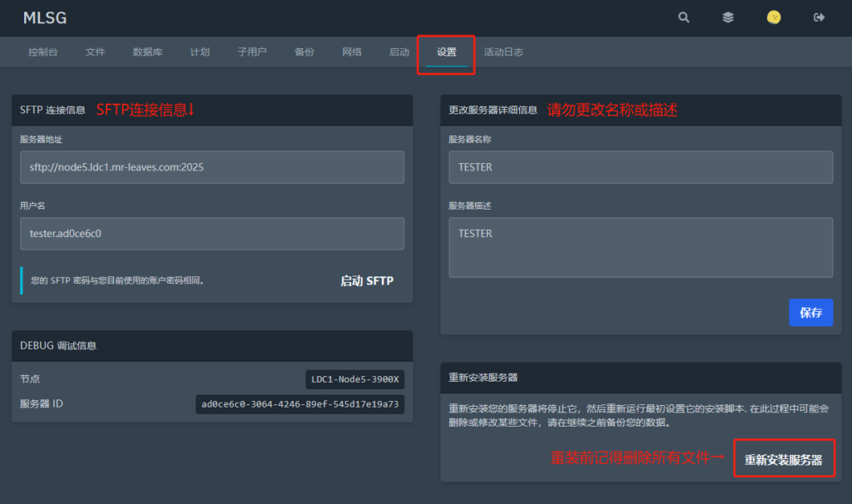This screenshot has width=852, height=504.
Task: Click the TESTER server name input field
Action: pos(641,166)
